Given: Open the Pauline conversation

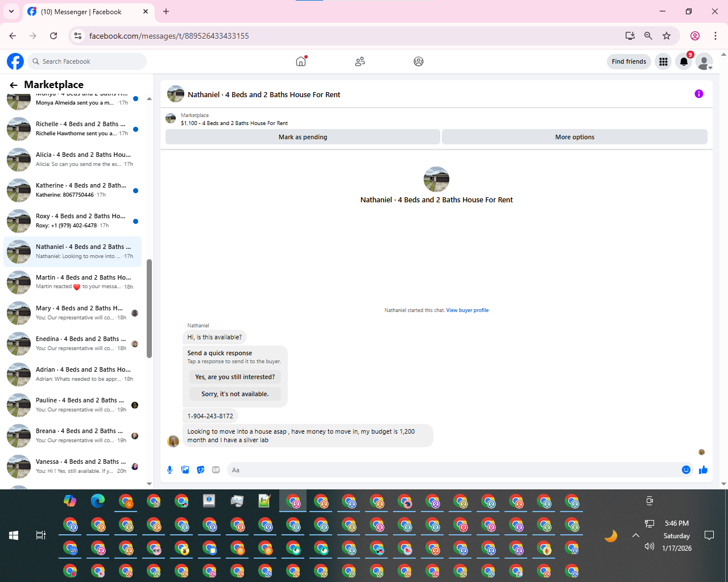Looking at the screenshot, I should pyautogui.click(x=72, y=405).
